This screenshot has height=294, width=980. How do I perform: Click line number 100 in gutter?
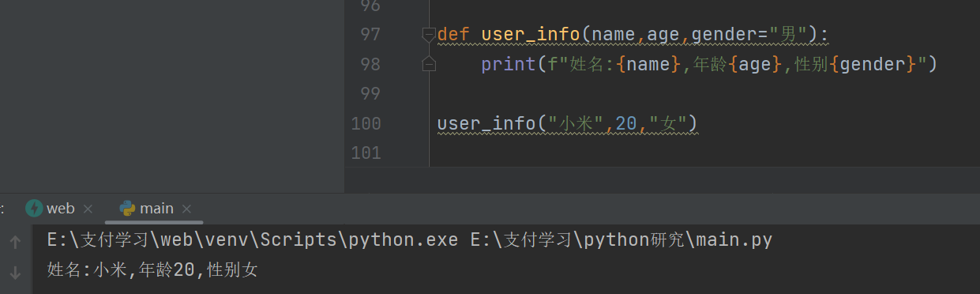coord(366,124)
